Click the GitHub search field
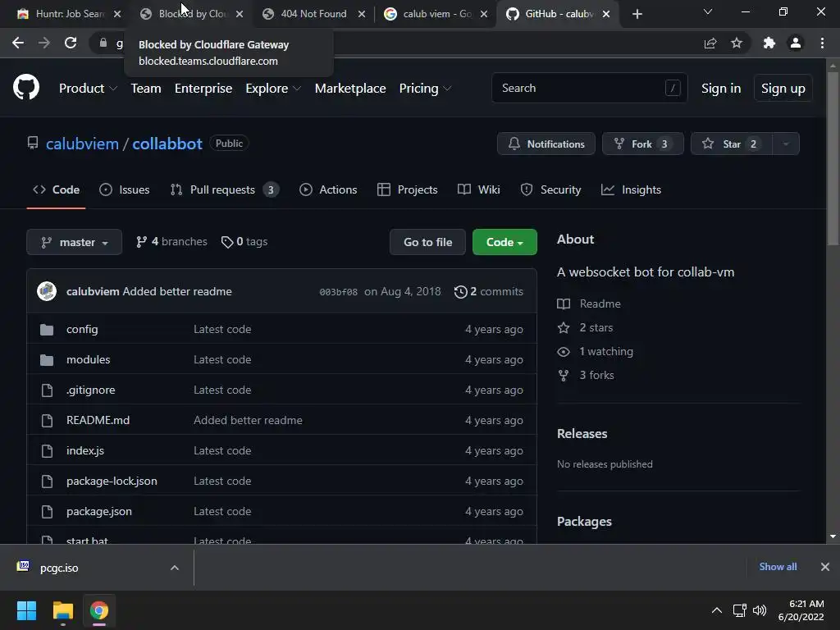Screen dimensions: 840x630 [589, 88]
